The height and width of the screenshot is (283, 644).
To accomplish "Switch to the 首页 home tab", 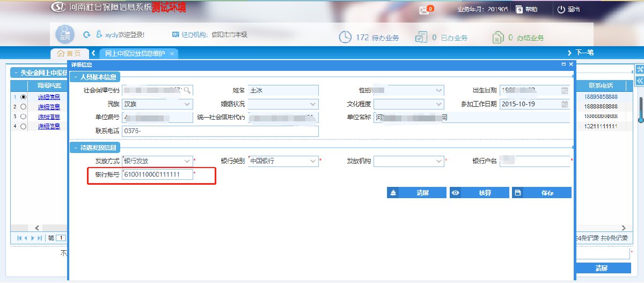I will (x=69, y=53).
